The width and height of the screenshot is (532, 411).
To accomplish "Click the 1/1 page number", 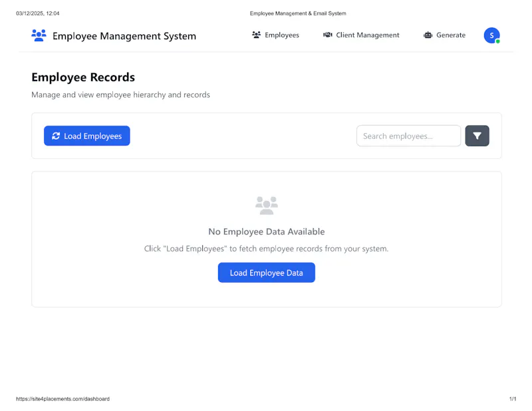I will (513, 399).
